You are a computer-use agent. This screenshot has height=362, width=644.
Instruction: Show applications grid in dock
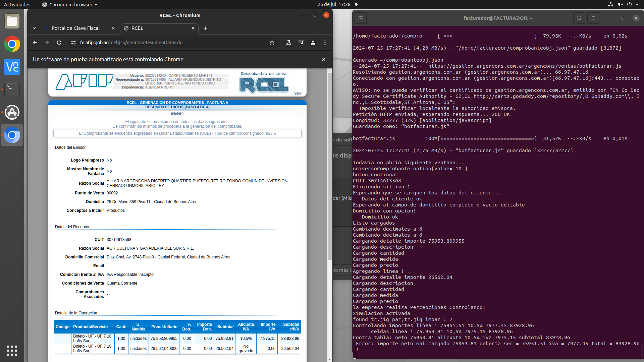pyautogui.click(x=12, y=350)
